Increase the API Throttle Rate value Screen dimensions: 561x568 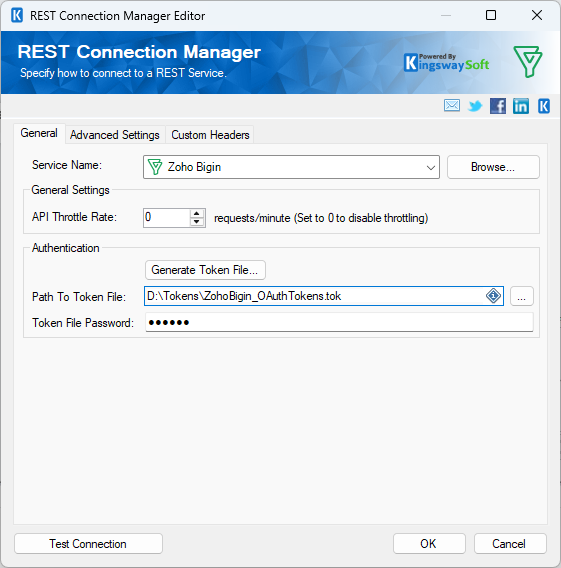(x=197, y=213)
